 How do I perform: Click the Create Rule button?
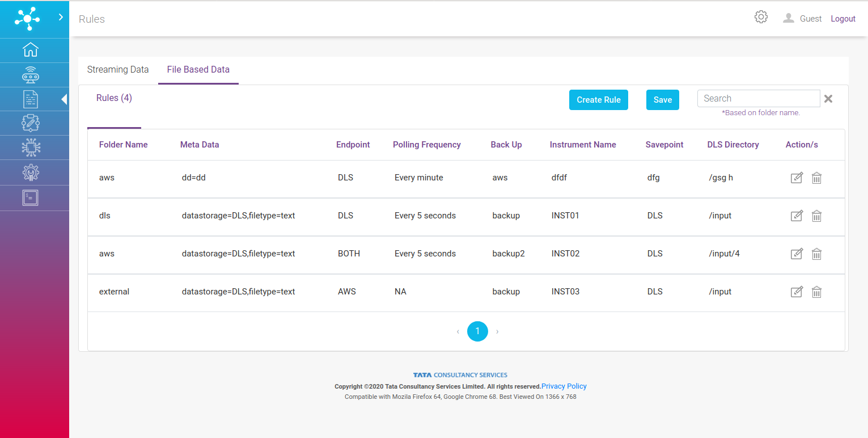(599, 100)
